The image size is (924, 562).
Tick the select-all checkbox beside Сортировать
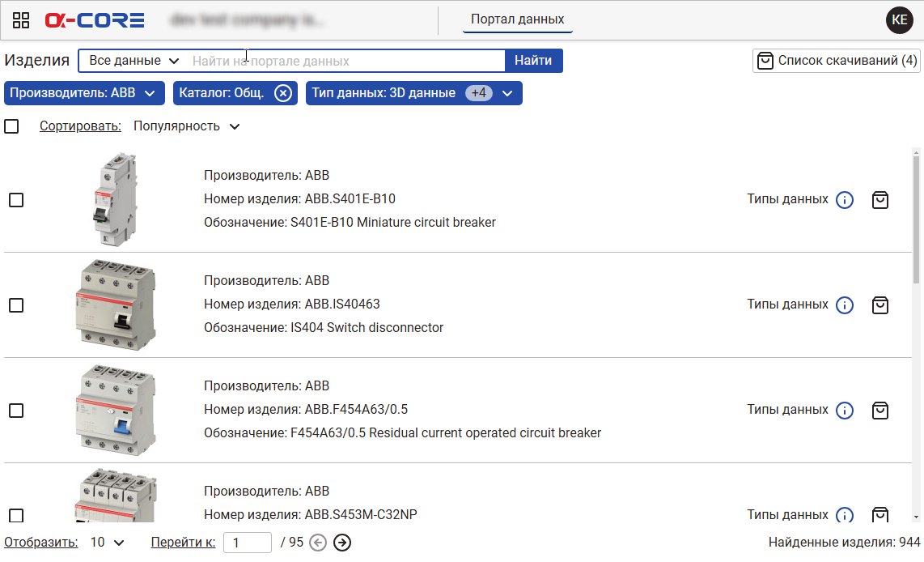(11, 126)
